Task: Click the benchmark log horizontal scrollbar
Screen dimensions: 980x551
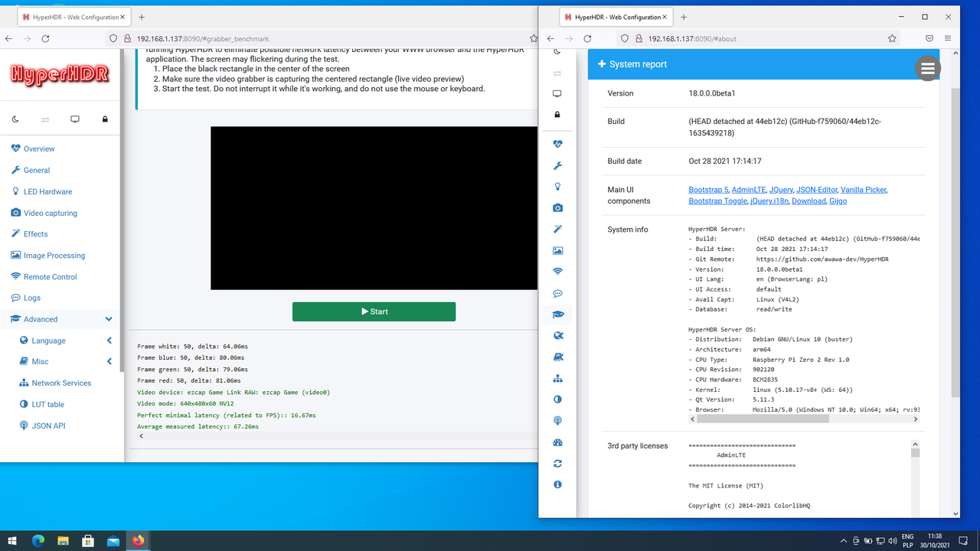Action: (337, 436)
